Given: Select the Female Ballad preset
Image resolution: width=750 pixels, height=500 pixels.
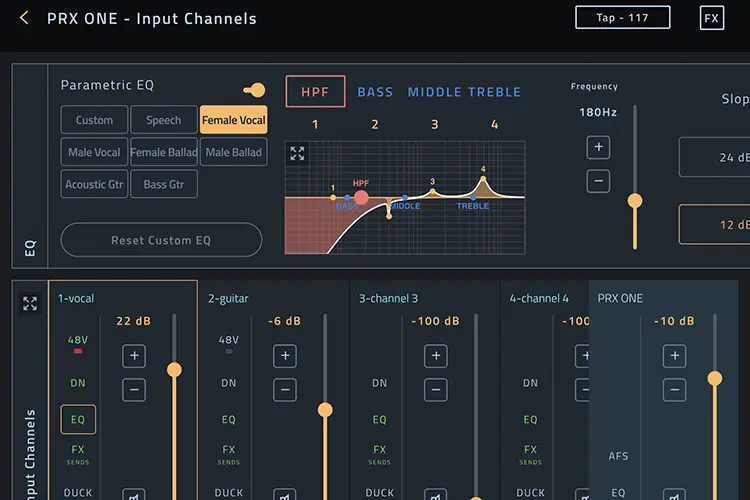Looking at the screenshot, I should 164,152.
